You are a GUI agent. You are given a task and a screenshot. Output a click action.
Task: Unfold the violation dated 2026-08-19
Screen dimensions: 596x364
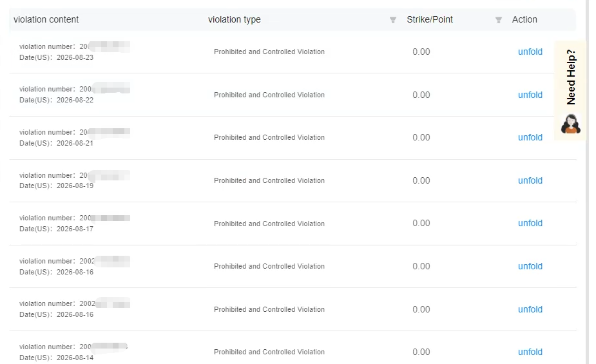(x=530, y=180)
